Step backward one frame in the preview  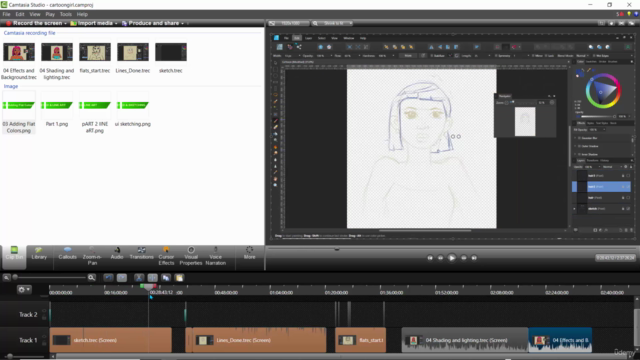click(440, 258)
